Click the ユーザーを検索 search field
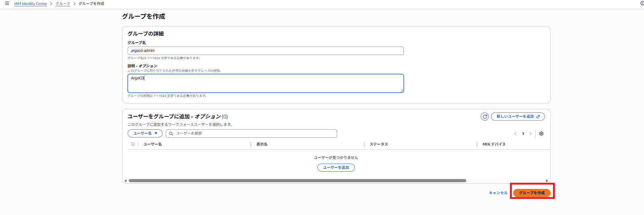 [251, 134]
